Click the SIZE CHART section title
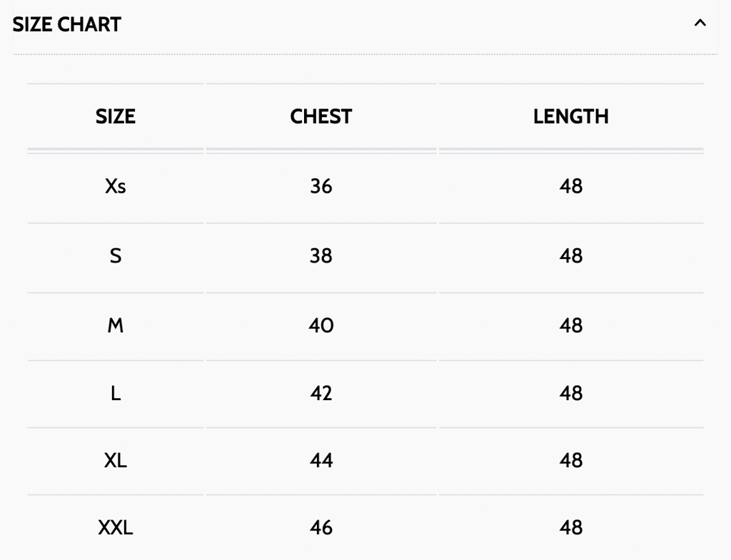Image resolution: width=731 pixels, height=560 pixels. click(x=67, y=24)
